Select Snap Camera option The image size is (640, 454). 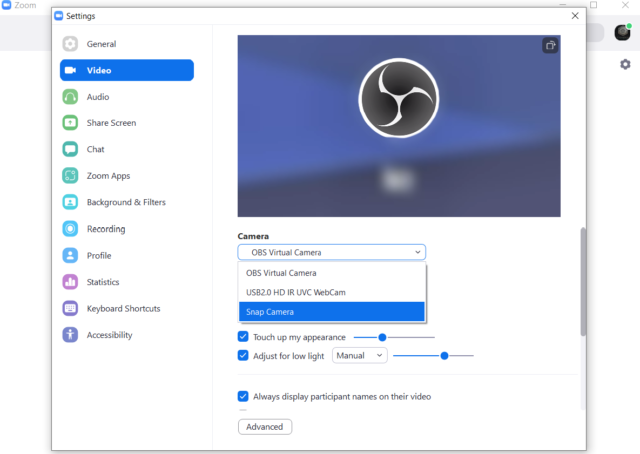pyautogui.click(x=331, y=312)
